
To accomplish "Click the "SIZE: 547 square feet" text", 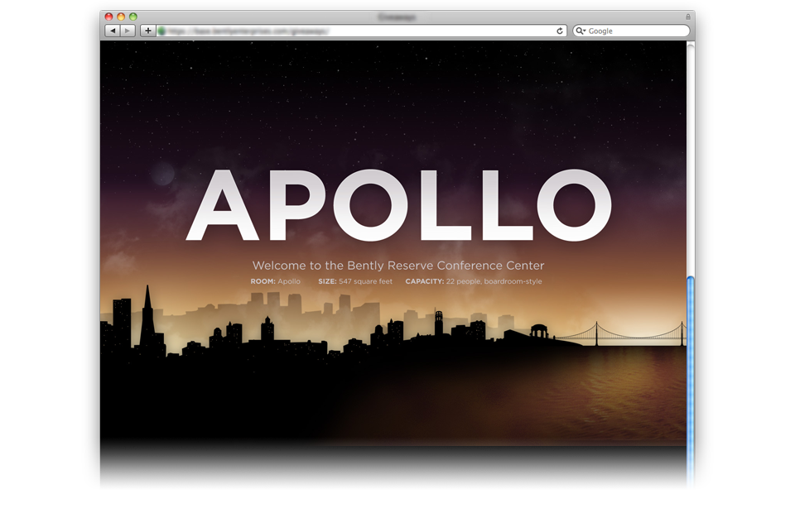I will coord(355,281).
